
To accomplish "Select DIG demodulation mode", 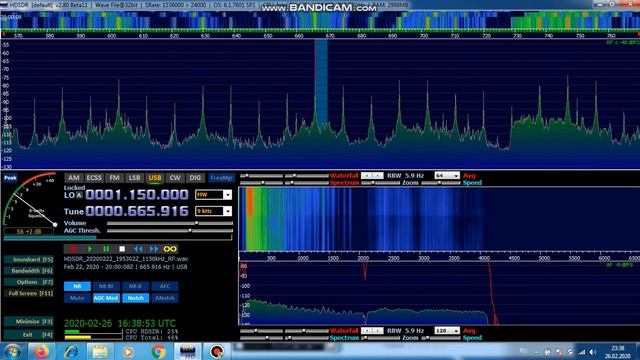I will [x=195, y=178].
